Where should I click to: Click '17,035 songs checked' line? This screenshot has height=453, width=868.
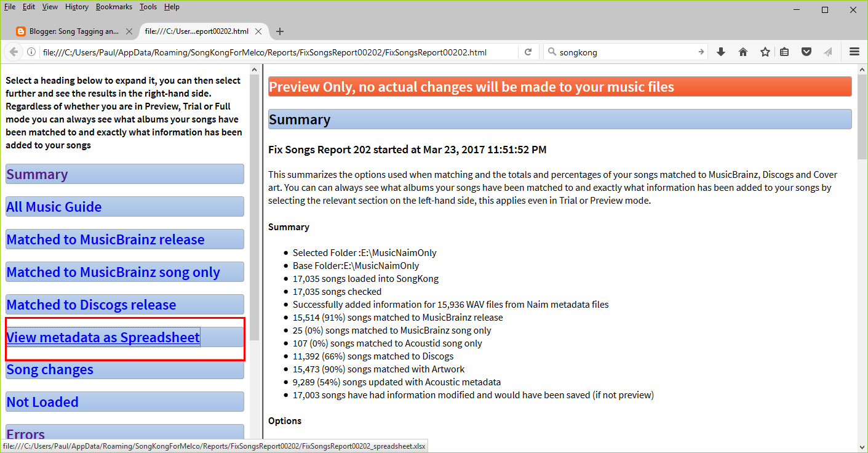(337, 292)
